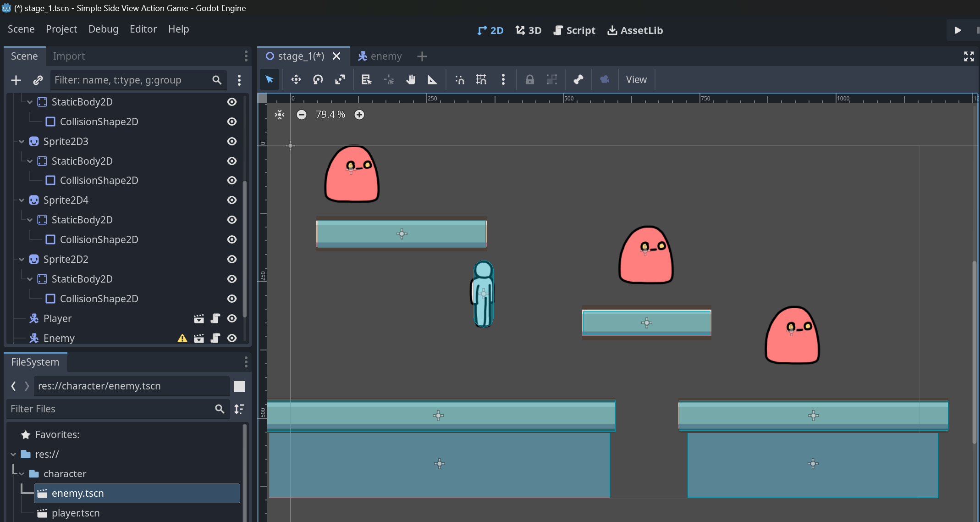Image resolution: width=980 pixels, height=522 pixels.
Task: Activate the Pan mode hand tool
Action: 410,80
